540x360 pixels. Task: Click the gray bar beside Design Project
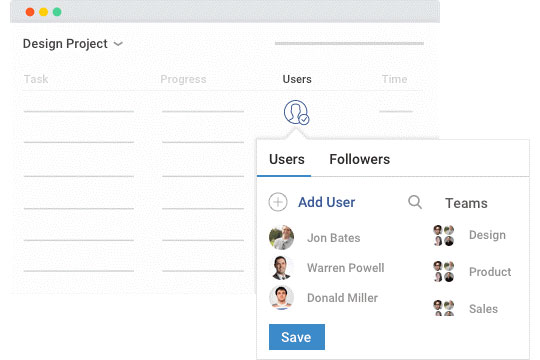pos(349,43)
